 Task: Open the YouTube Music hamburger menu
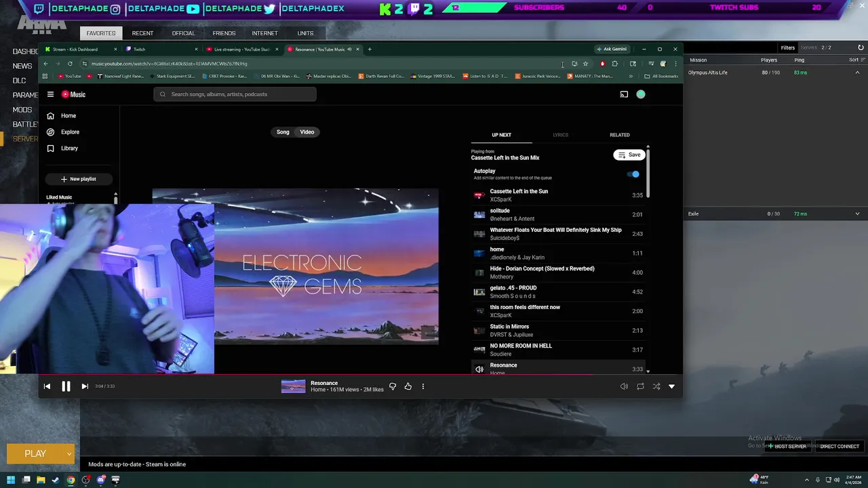point(50,94)
